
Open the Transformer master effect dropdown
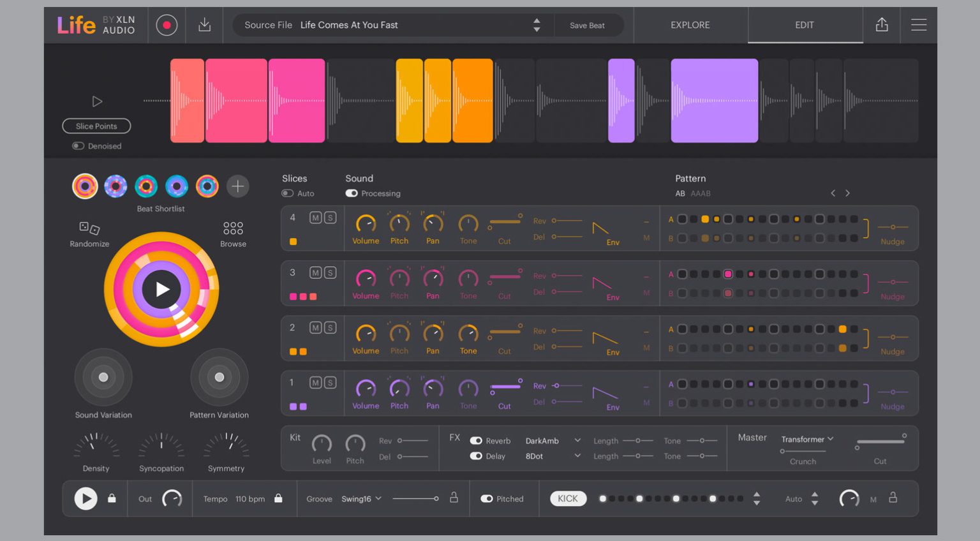coord(805,439)
